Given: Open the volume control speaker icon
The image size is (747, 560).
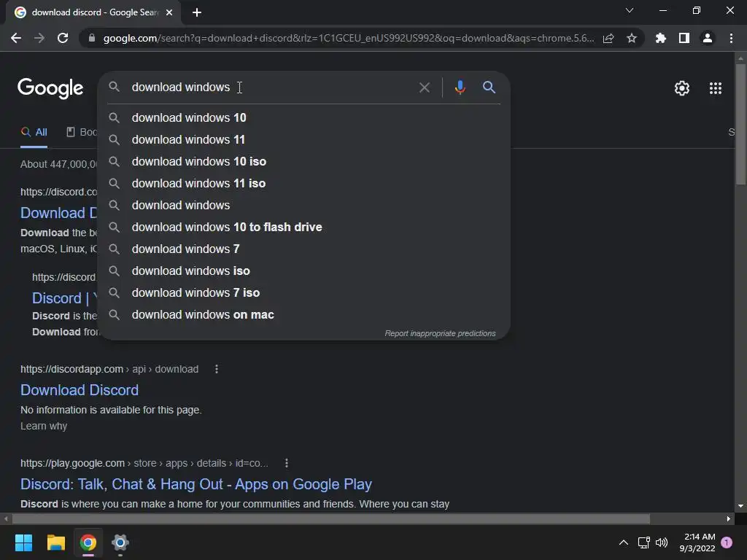Looking at the screenshot, I should 662,542.
